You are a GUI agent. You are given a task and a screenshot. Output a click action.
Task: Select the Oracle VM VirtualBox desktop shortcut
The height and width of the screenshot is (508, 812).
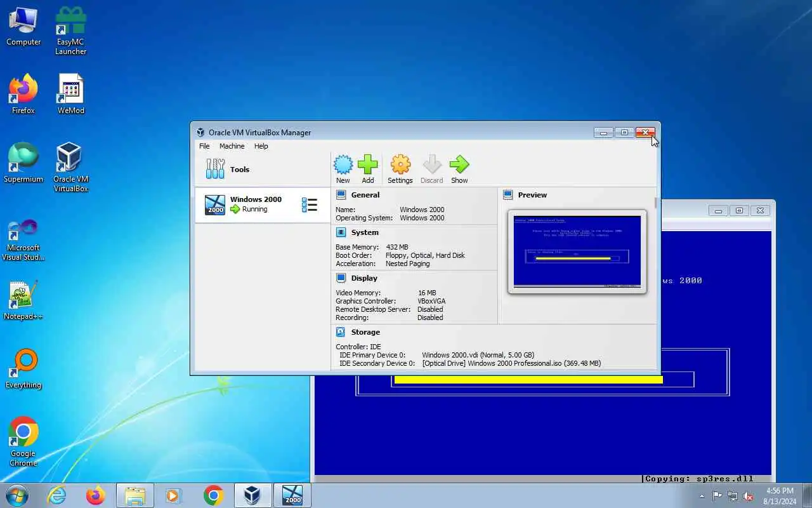pyautogui.click(x=70, y=167)
